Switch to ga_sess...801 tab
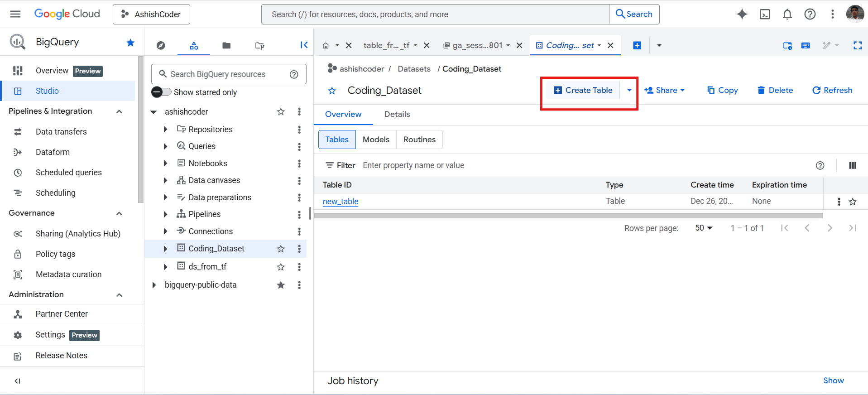Viewport: 868px width, 395px height. click(x=477, y=45)
